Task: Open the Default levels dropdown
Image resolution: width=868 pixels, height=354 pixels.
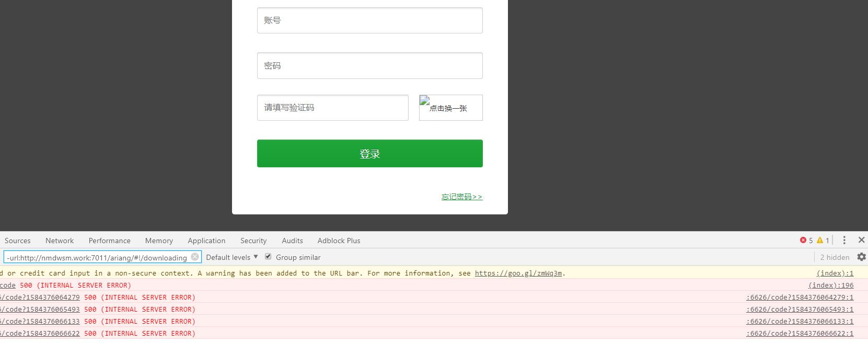Action: coord(232,257)
